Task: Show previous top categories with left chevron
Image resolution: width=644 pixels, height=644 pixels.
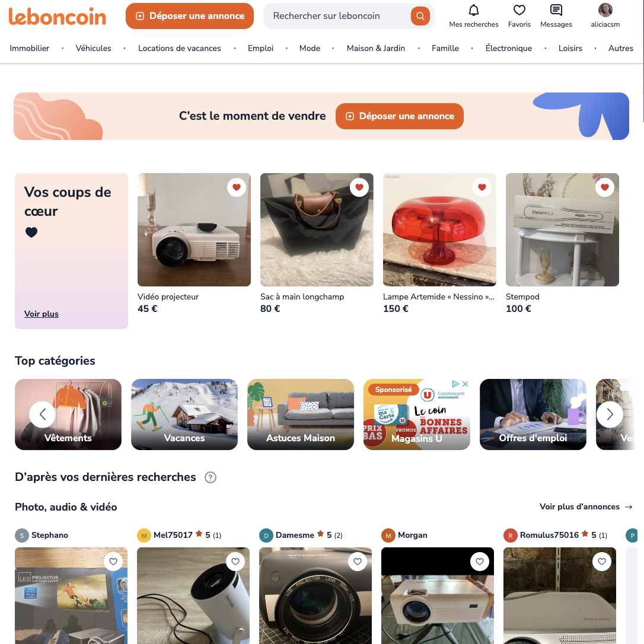Action: click(x=42, y=415)
